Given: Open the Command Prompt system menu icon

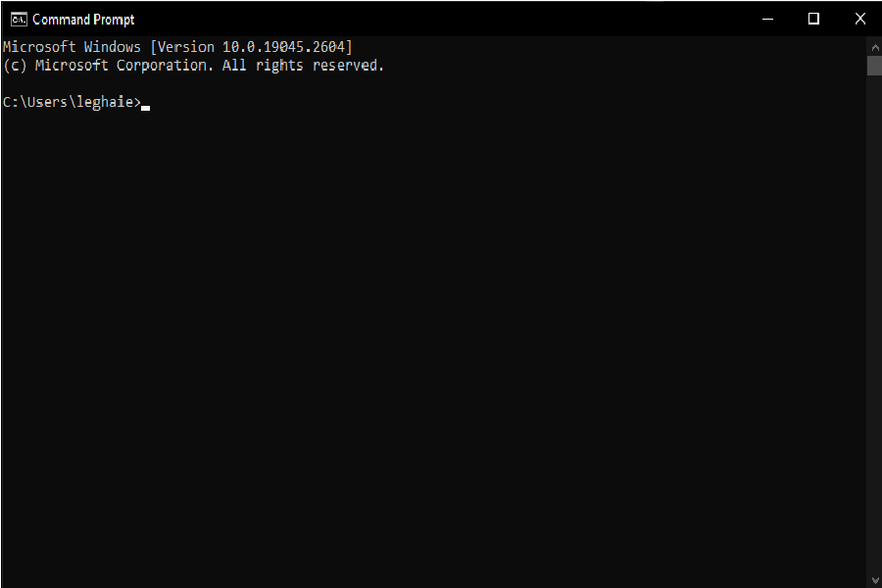Looking at the screenshot, I should click(19, 19).
